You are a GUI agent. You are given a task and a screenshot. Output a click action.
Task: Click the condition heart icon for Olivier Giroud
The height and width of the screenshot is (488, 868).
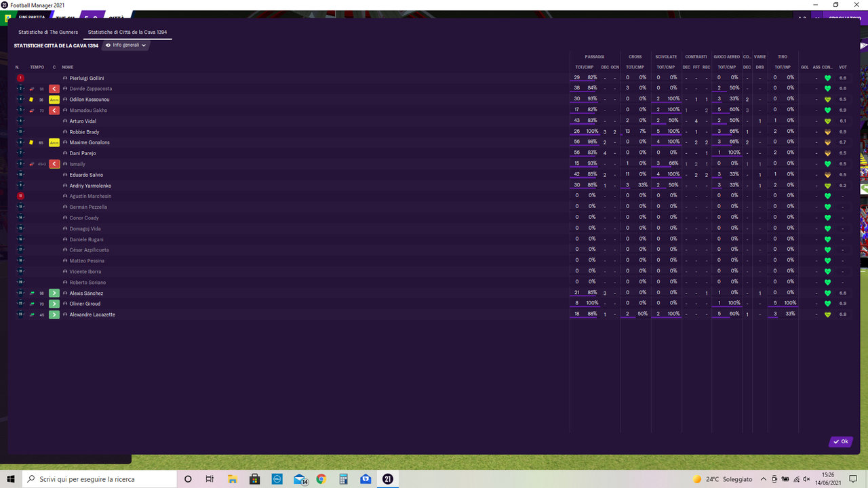click(x=827, y=304)
